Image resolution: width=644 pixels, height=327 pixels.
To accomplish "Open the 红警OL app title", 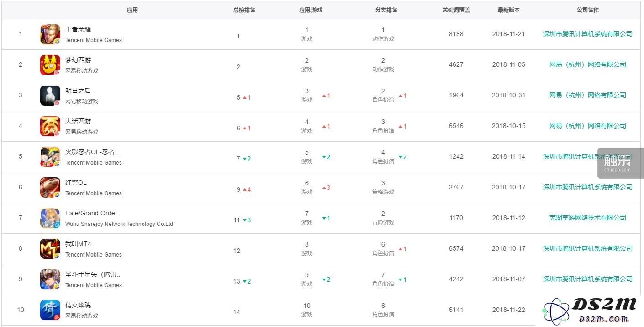I will pos(76,182).
